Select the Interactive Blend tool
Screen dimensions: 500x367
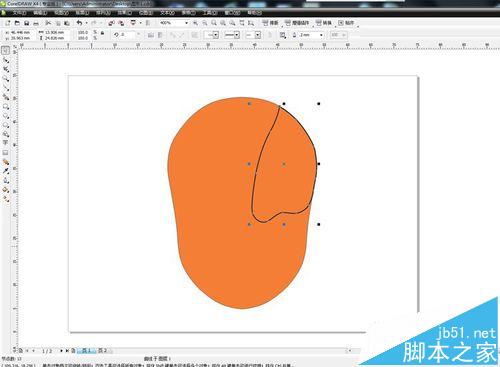pyautogui.click(x=5, y=162)
